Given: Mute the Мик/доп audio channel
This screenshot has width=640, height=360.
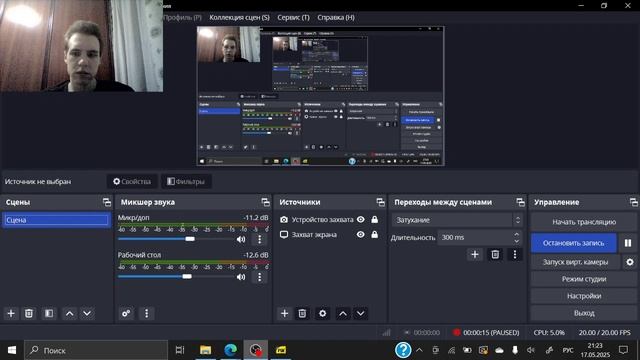Looking at the screenshot, I should point(241,239).
